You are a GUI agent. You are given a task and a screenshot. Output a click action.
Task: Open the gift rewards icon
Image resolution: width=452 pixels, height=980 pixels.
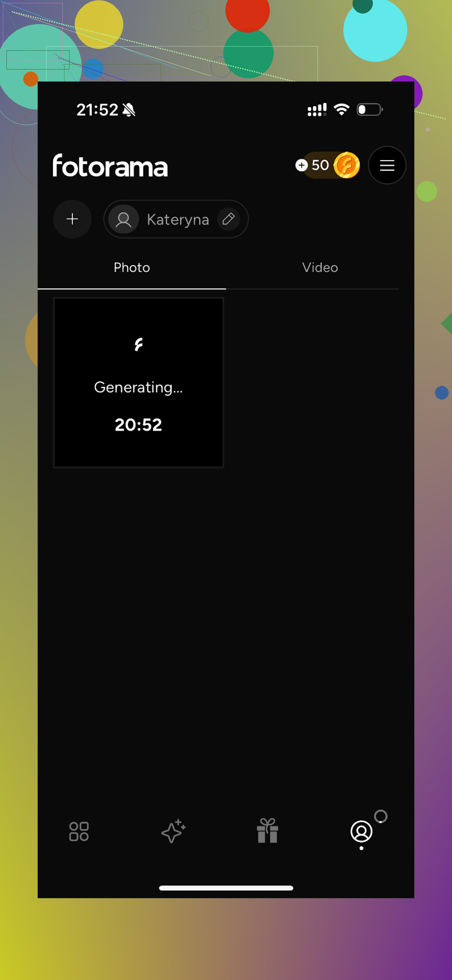tap(267, 831)
